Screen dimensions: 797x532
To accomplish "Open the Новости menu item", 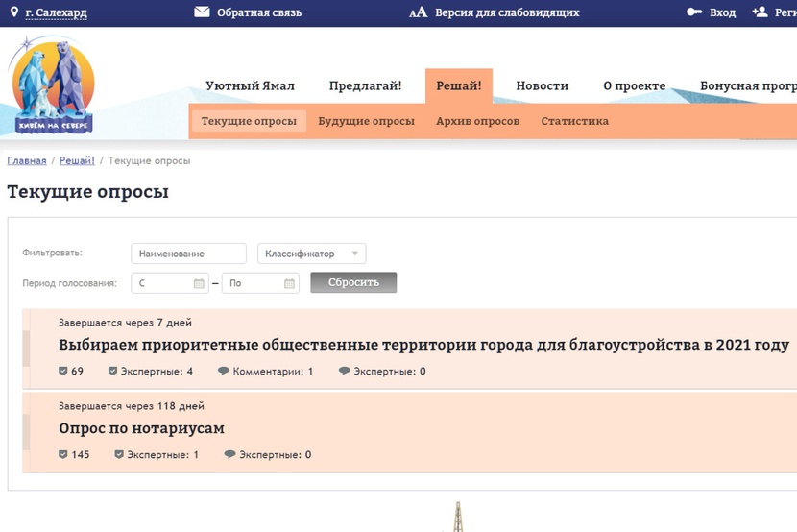I will [542, 85].
